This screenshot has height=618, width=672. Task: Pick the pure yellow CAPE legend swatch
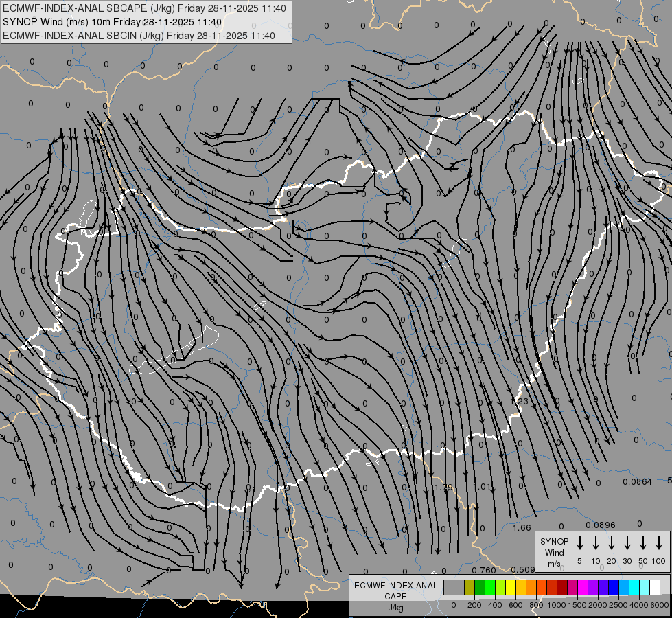(x=511, y=588)
